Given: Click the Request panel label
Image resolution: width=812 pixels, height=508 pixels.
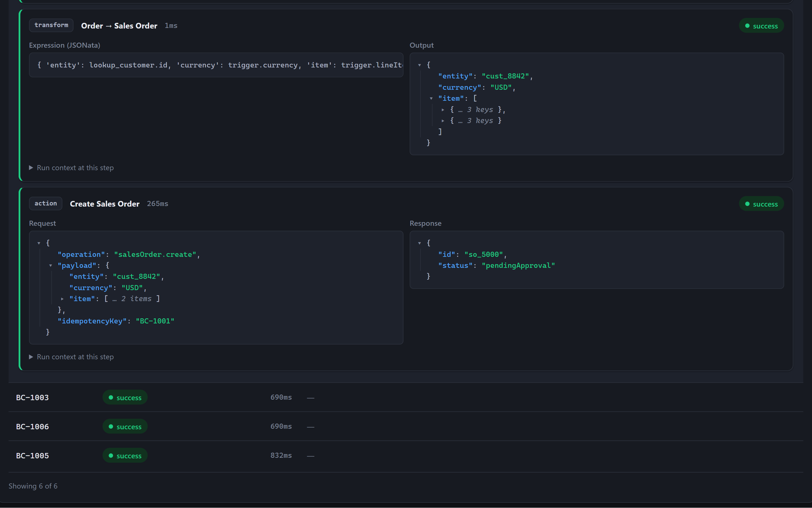Looking at the screenshot, I should 42,224.
